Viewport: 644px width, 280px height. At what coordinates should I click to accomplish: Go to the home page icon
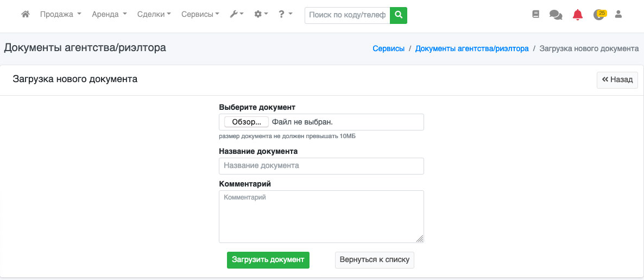click(25, 15)
